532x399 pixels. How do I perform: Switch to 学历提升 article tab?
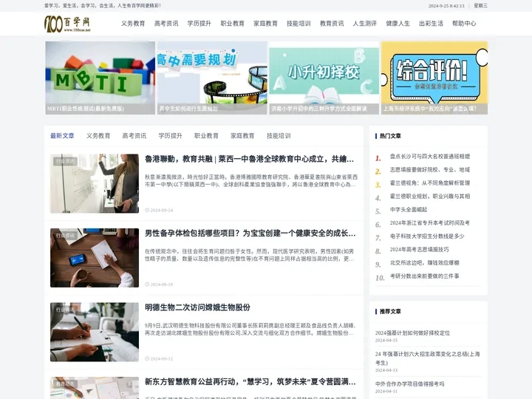coord(171,136)
